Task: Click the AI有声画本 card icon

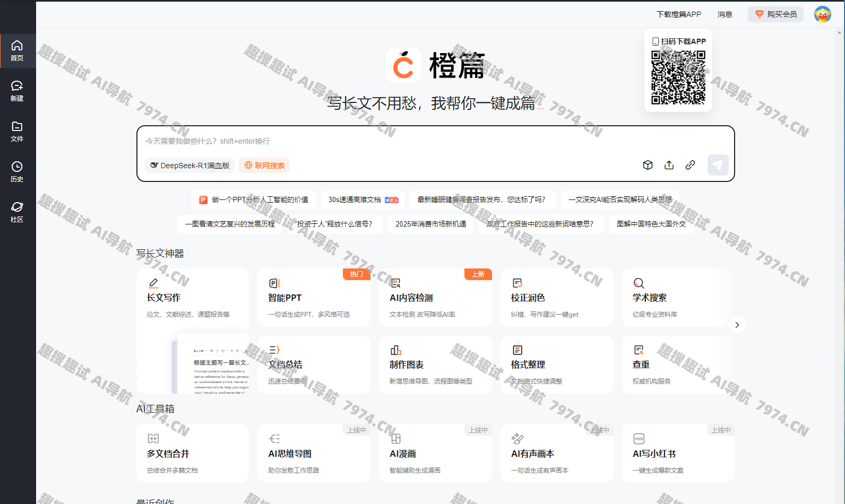Action: [x=517, y=438]
